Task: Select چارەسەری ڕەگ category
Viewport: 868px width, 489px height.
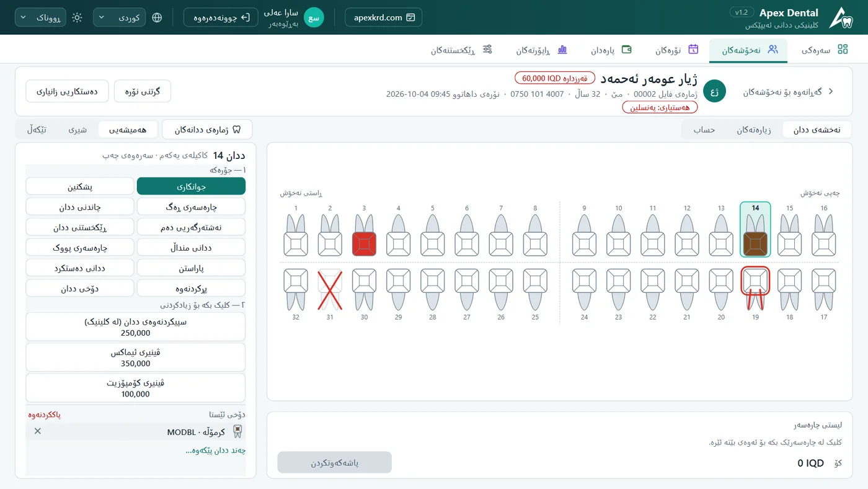Action: click(x=191, y=207)
